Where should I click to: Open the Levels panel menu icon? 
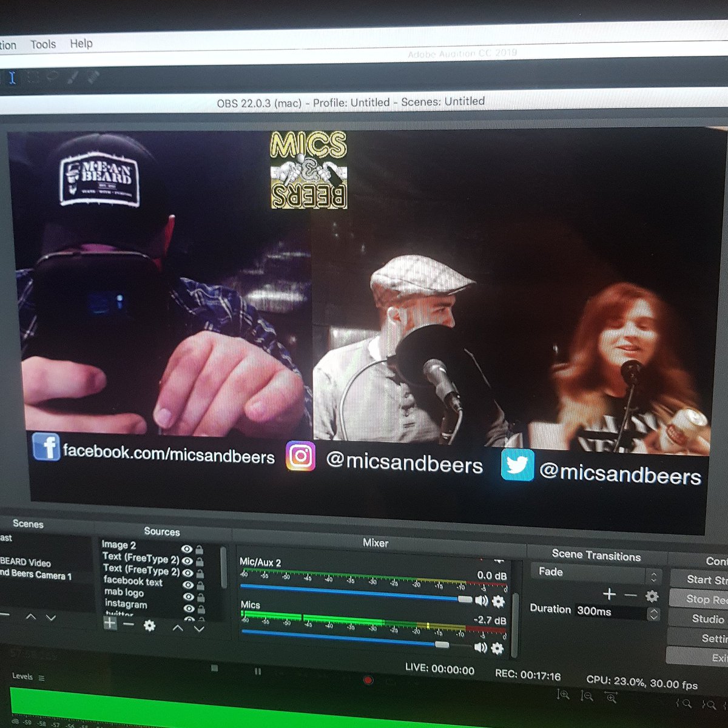click(41, 678)
